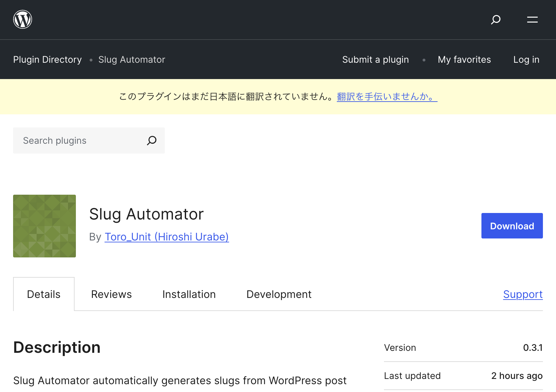The width and height of the screenshot is (556, 392).
Task: Open the Support link
Action: tap(523, 294)
